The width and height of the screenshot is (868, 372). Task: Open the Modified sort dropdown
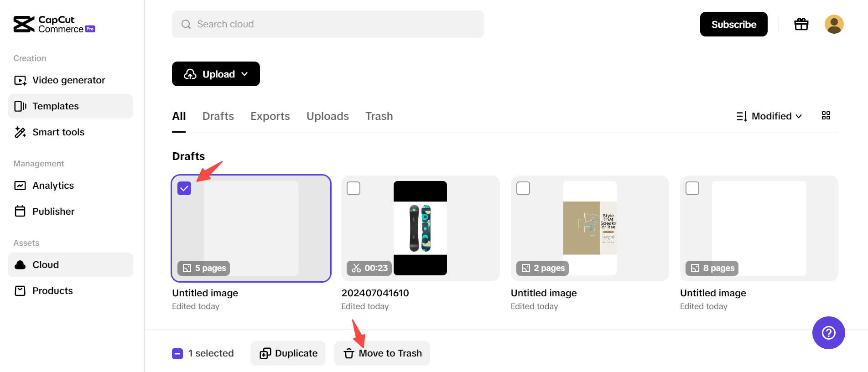click(x=770, y=116)
